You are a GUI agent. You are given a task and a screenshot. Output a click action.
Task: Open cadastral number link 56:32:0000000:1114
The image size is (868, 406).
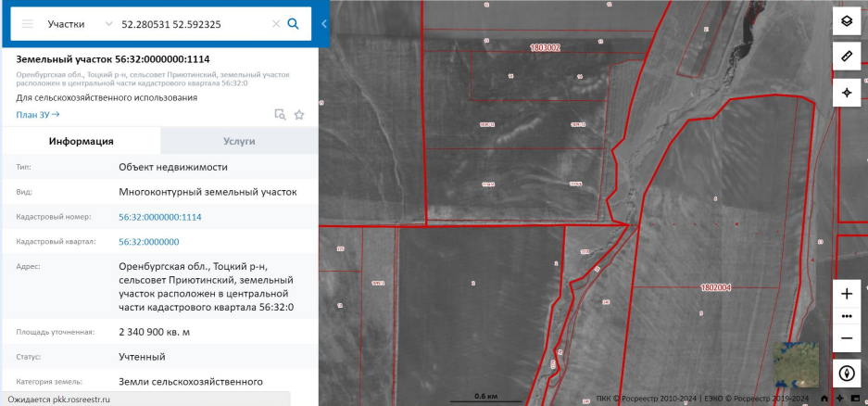click(160, 217)
